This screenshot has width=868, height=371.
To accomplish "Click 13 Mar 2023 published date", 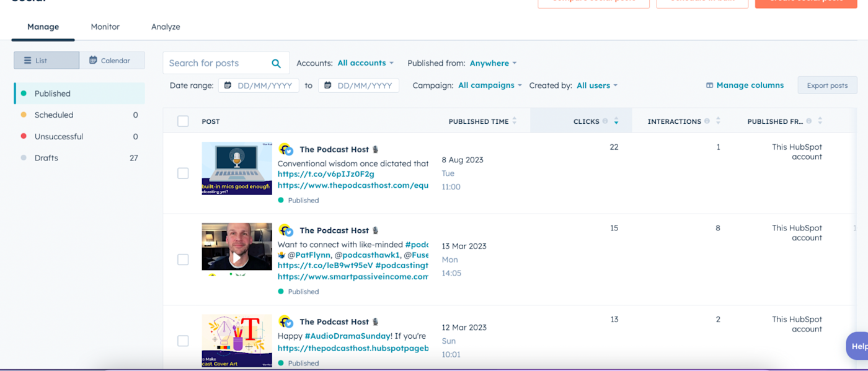I will pos(464,246).
